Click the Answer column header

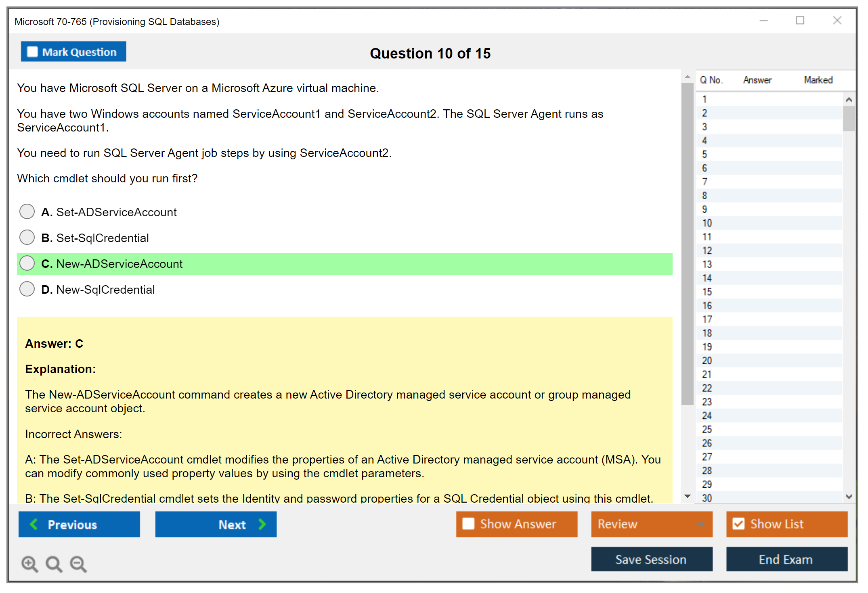pos(757,80)
